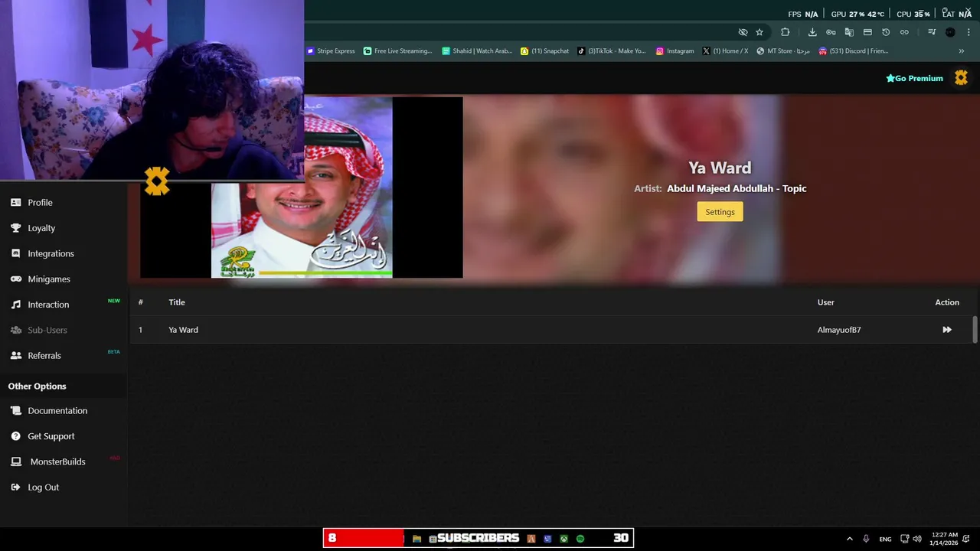Switch ENG input language
980x551 pixels.
click(885, 539)
